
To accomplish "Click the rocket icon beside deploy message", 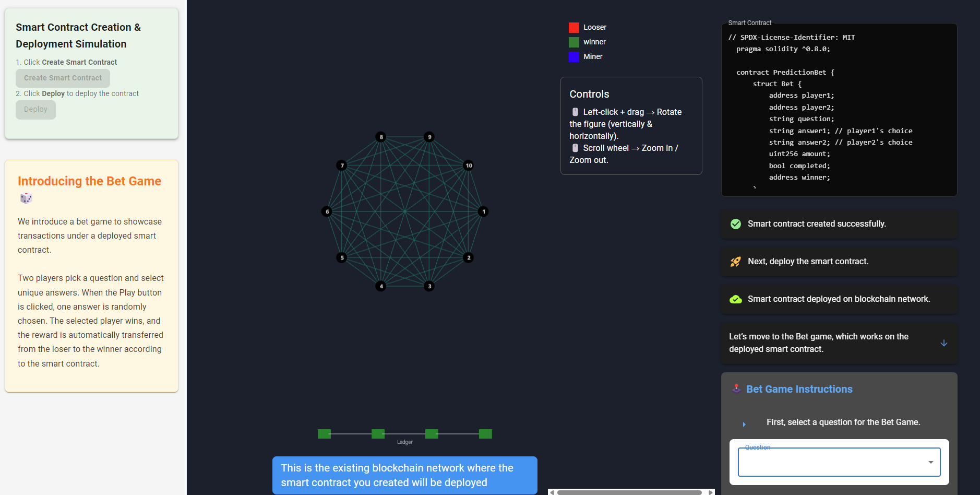I will tap(735, 262).
